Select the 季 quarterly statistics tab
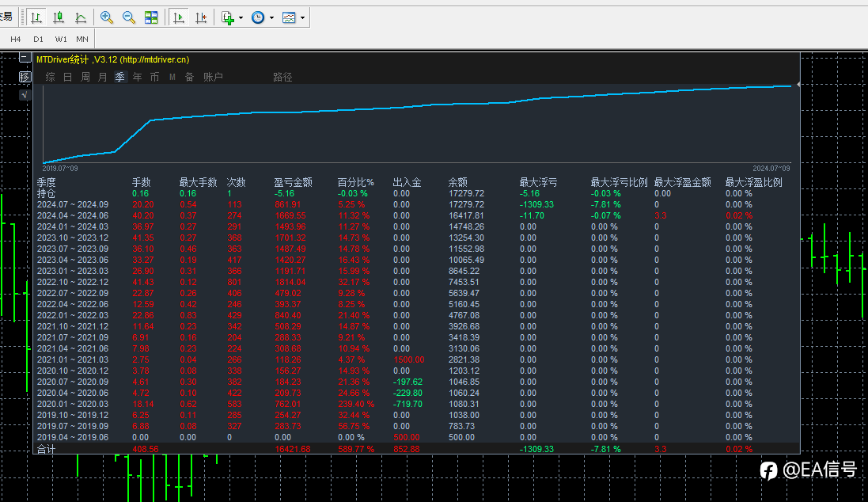Image resolution: width=868 pixels, height=502 pixels. pos(120,77)
